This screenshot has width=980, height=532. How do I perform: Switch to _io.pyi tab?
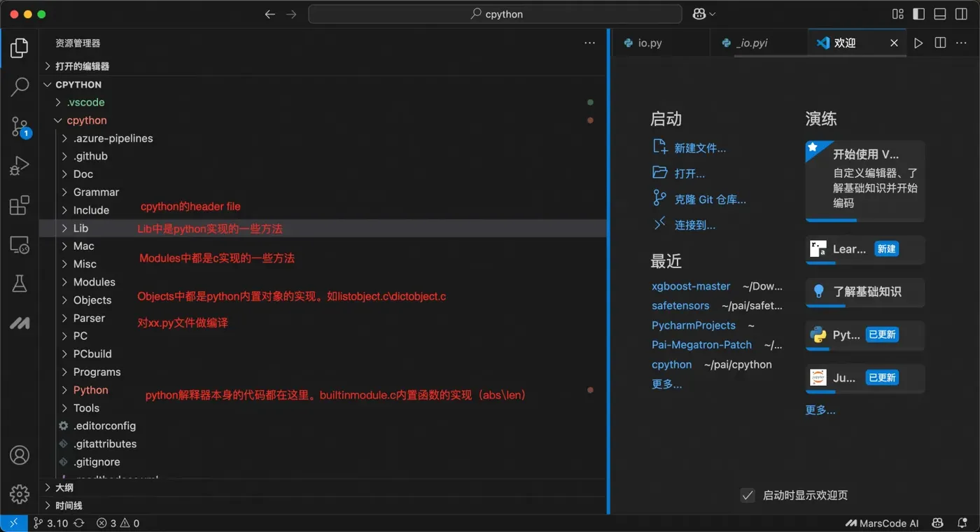tap(758, 43)
